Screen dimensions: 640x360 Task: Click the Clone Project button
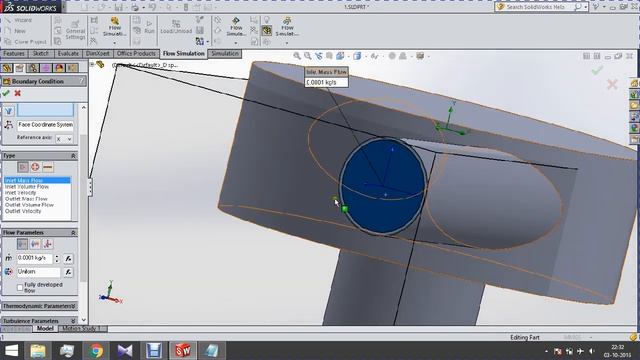(x=25, y=42)
